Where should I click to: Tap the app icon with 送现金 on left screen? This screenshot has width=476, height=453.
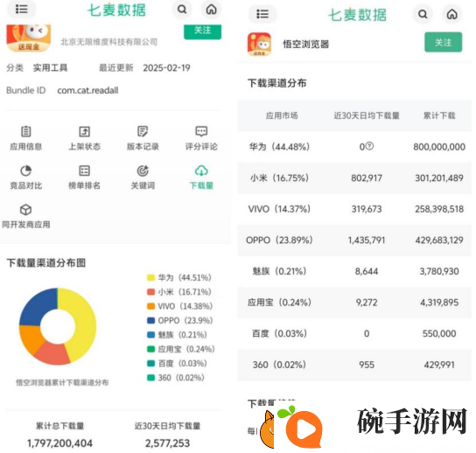coord(29,38)
